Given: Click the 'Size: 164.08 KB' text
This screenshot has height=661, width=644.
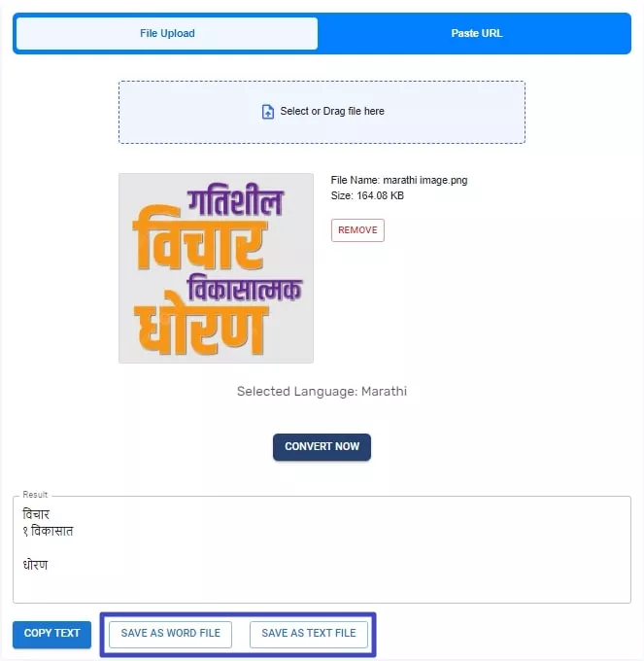Looking at the screenshot, I should 368,196.
